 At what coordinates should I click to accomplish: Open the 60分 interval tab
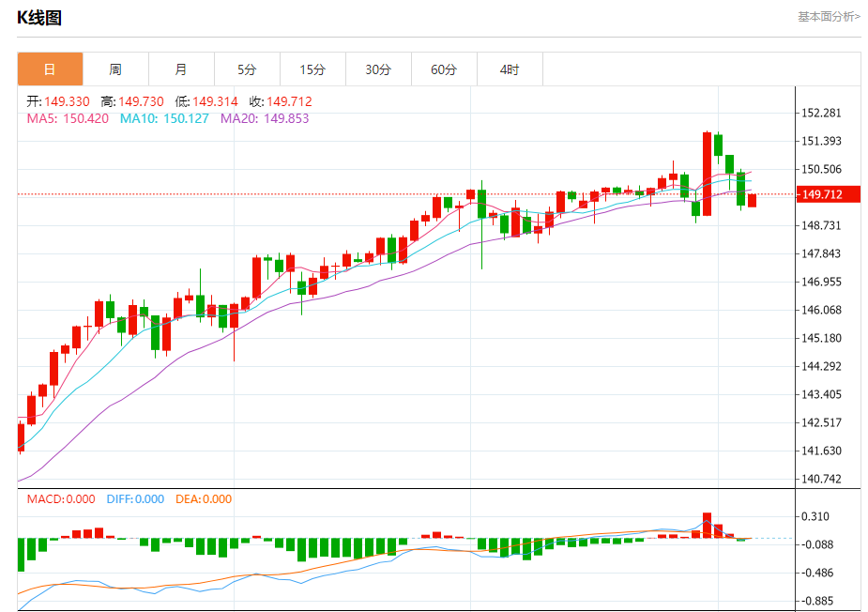[x=444, y=69]
